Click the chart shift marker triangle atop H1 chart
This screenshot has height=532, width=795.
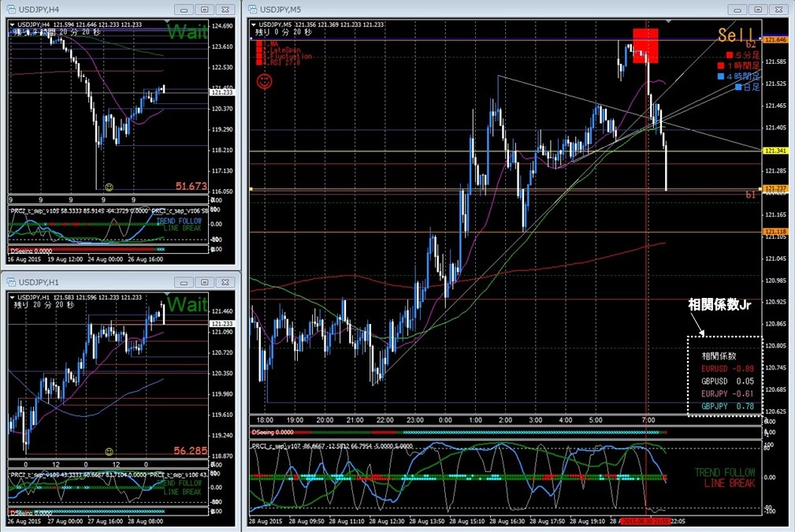[167, 294]
